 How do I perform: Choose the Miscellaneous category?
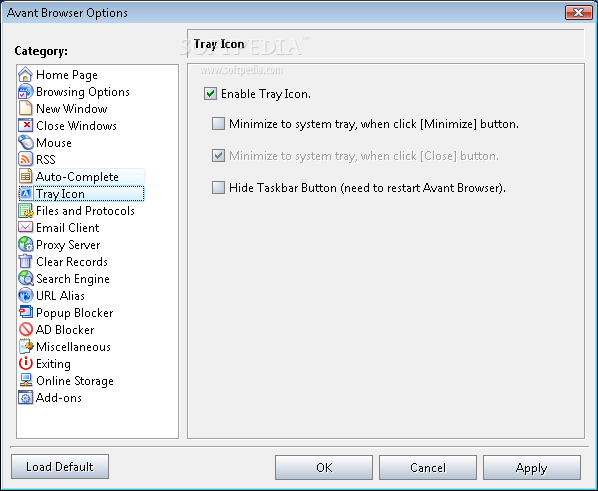[x=73, y=347]
